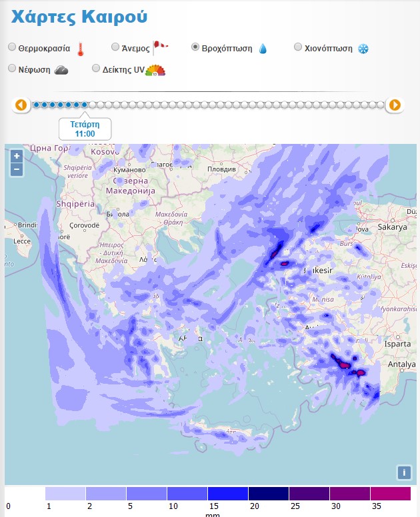
Task: Click Kosovo label on the map
Action: point(105,152)
